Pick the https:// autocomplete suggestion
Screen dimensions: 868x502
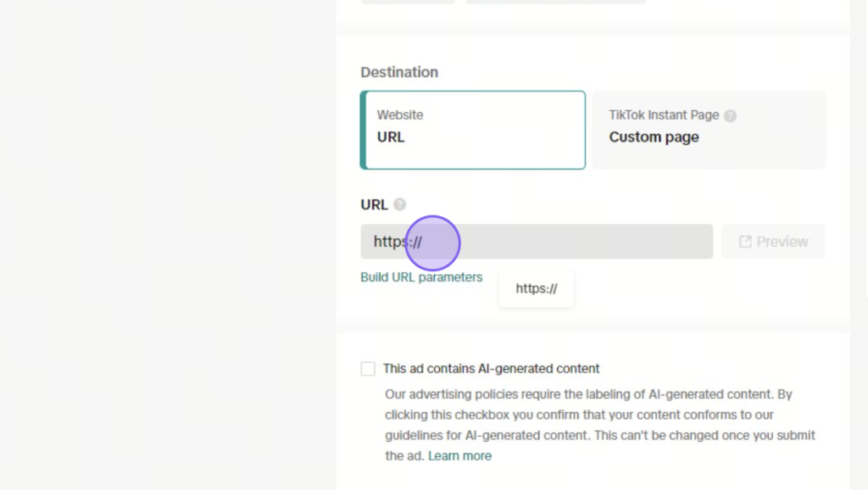tap(537, 288)
